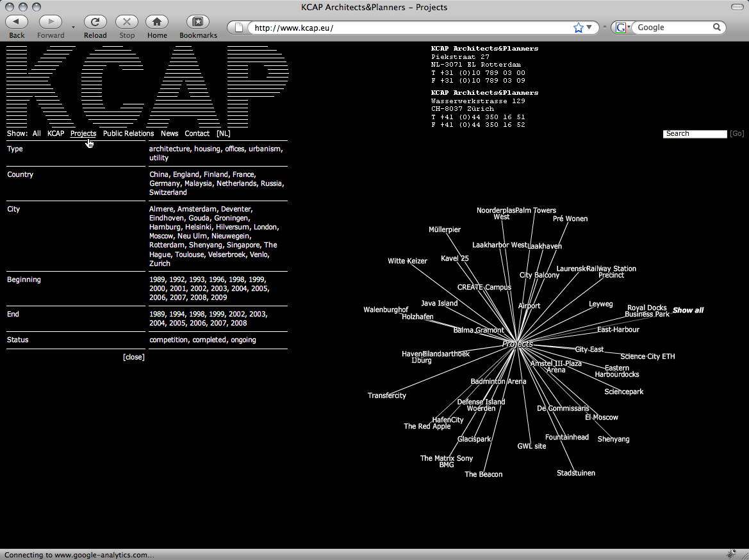
Task: Filter projects by the Rotterdam city link
Action: click(x=167, y=245)
